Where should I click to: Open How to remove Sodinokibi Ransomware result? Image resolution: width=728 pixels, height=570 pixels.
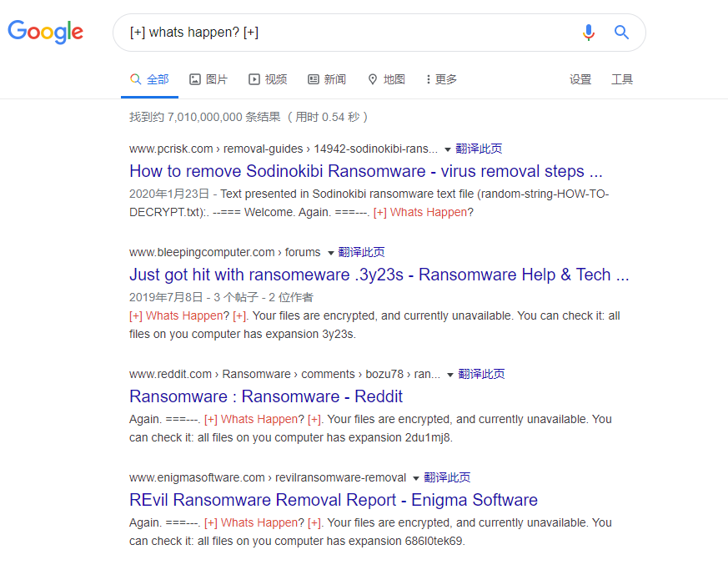coord(366,171)
